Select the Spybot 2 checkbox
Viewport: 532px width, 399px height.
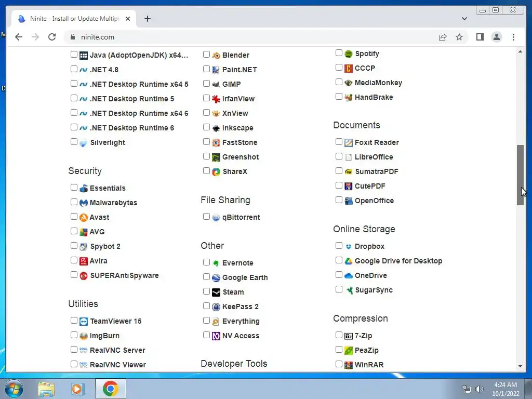point(74,246)
